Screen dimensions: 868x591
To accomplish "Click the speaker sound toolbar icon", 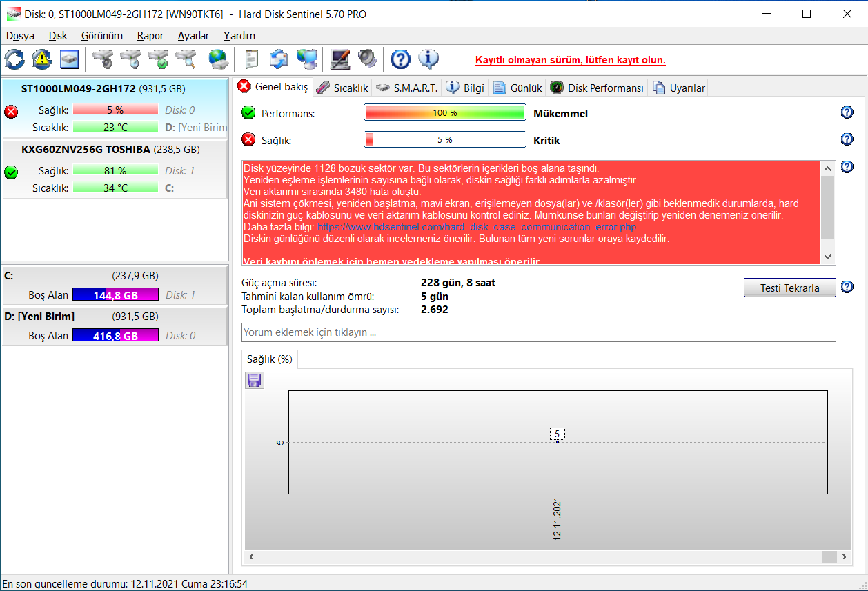I will tap(368, 59).
